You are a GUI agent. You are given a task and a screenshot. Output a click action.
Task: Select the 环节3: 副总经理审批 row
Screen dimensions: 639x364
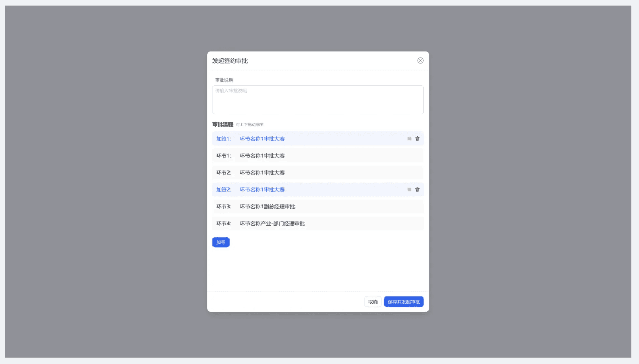click(318, 206)
